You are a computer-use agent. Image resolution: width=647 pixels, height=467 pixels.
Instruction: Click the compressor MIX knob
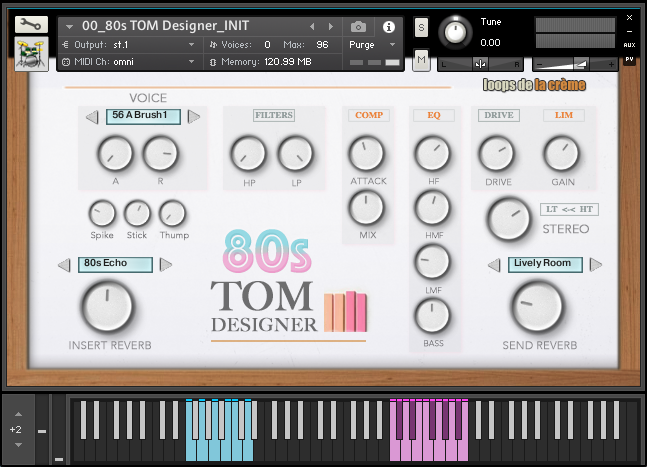point(366,208)
